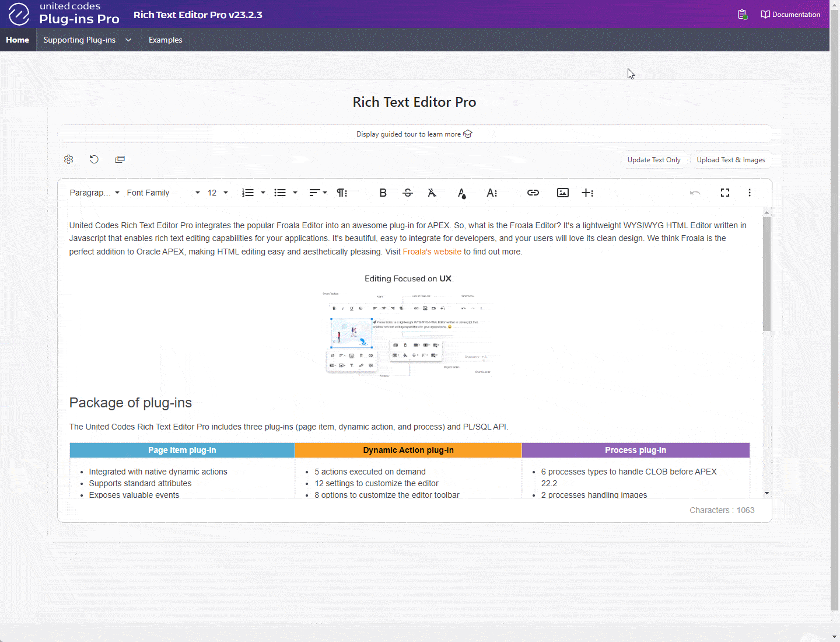Expand the Supporting Plug-ins chevron
This screenshot has width=840, height=642.
click(x=128, y=40)
